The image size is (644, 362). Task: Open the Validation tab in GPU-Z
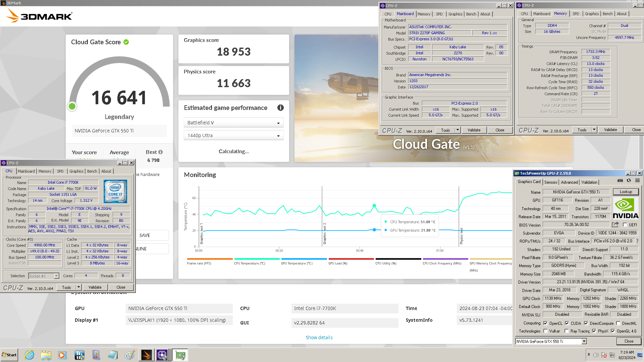pos(589,182)
